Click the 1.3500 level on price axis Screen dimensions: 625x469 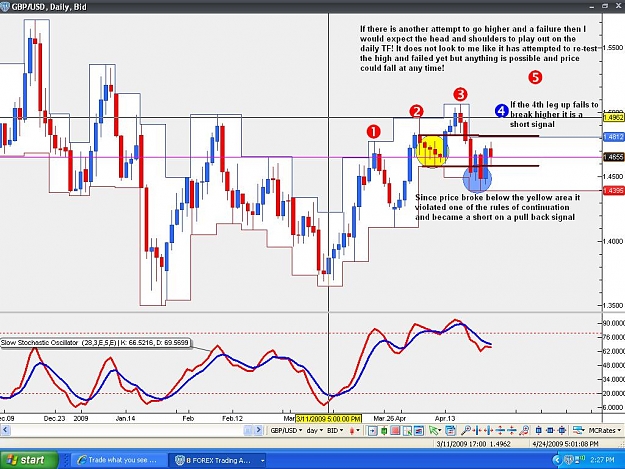(614, 305)
